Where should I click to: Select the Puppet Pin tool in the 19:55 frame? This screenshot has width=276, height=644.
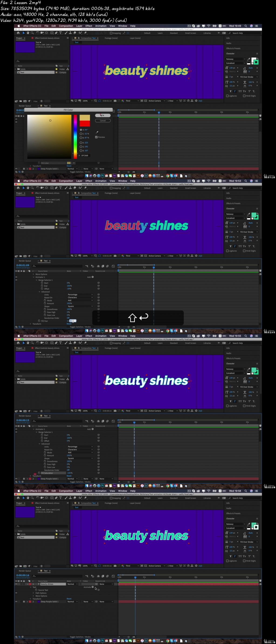coord(85,343)
